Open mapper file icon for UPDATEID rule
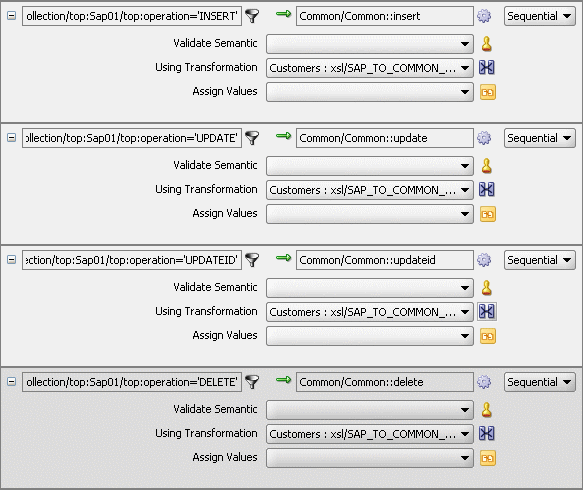583x490 pixels. [487, 312]
